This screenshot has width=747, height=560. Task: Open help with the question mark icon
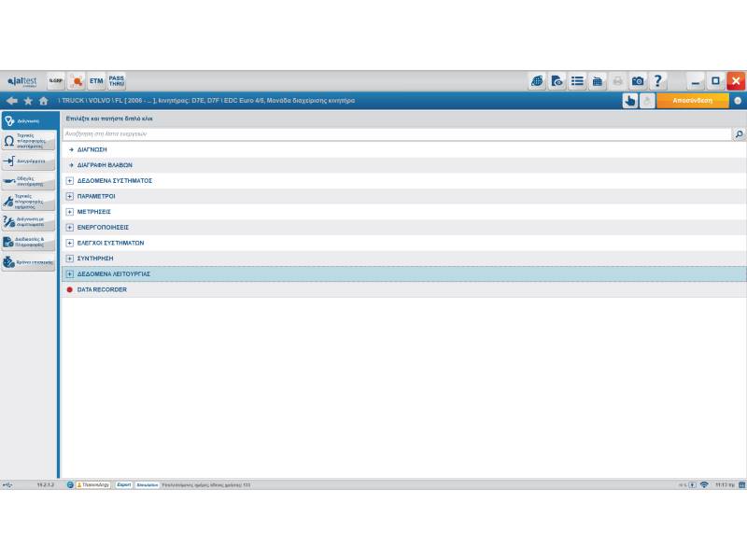coord(658,81)
